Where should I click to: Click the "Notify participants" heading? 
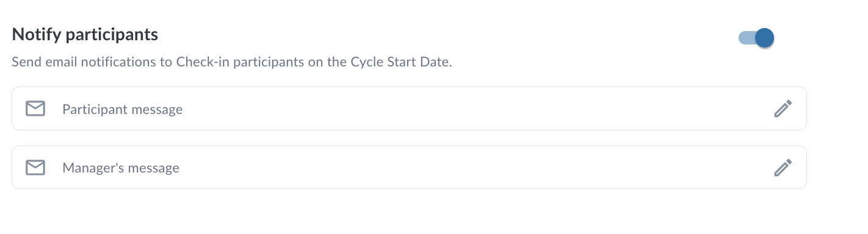point(85,35)
